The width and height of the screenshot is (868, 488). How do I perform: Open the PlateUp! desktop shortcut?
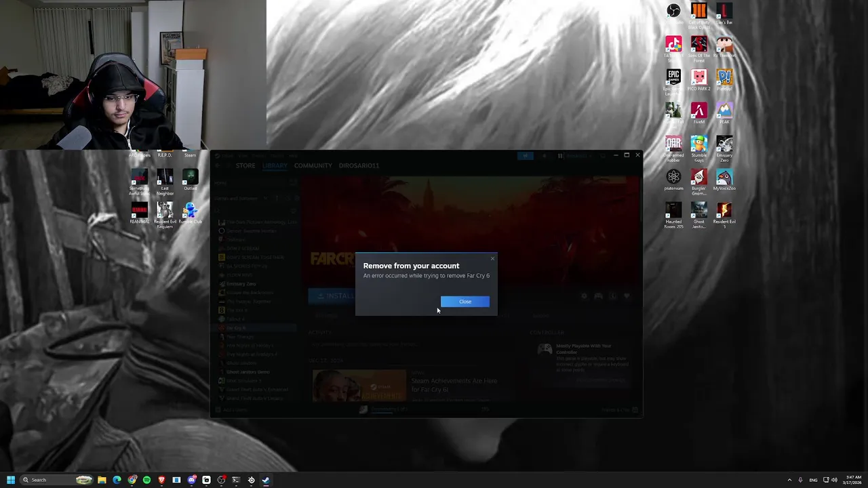[x=724, y=80]
